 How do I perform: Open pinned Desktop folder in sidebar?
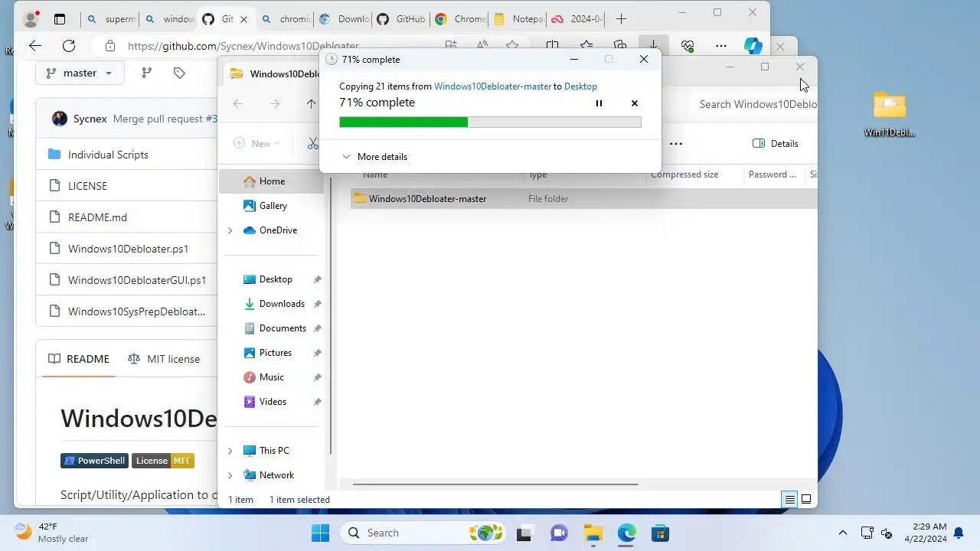276,279
